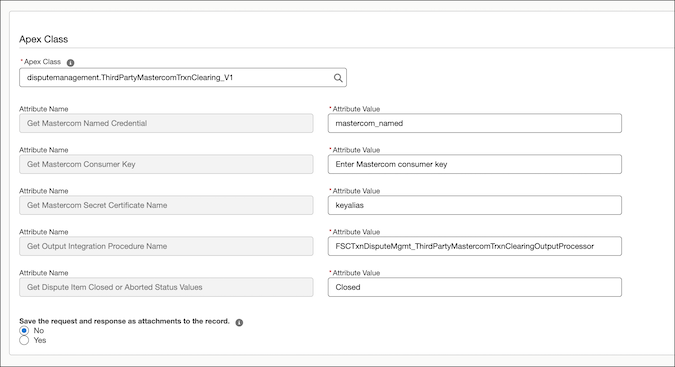Open info tooltip next to Apex Class label
This screenshot has height=367, width=675.
[71, 63]
